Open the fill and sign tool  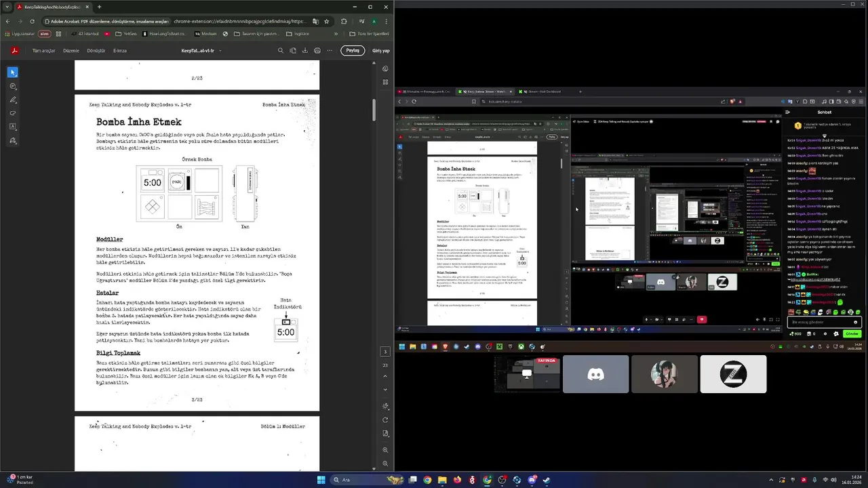tap(13, 140)
